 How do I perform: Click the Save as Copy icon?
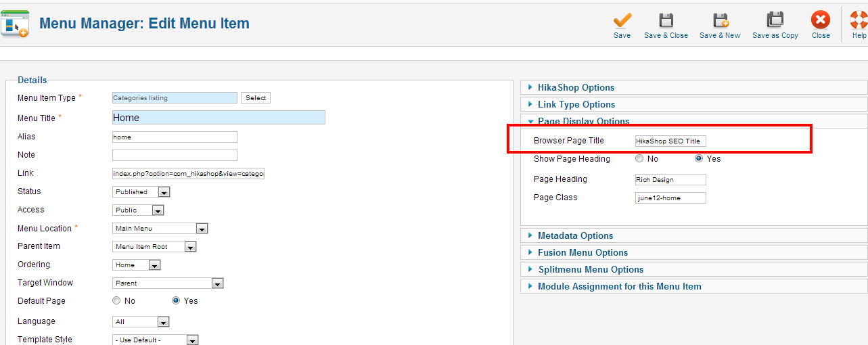[x=775, y=20]
